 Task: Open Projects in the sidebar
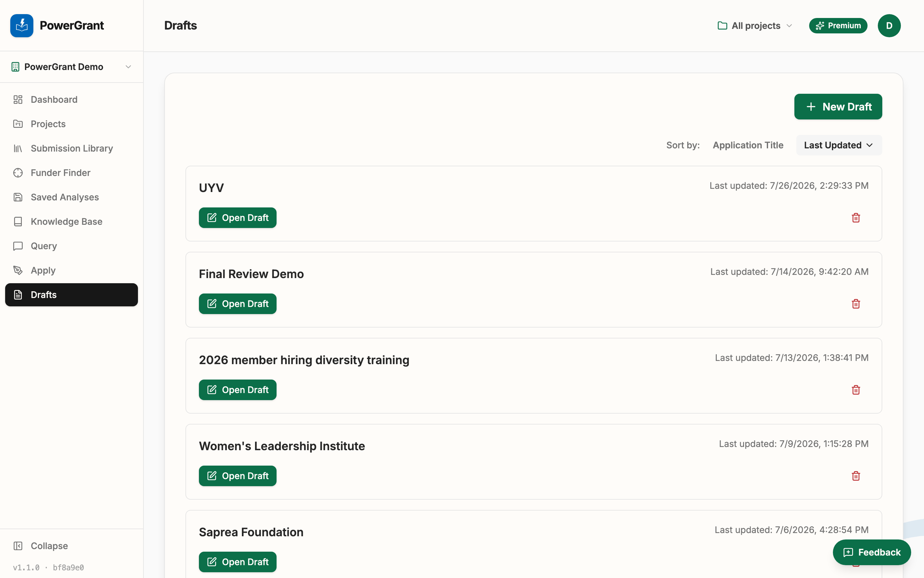click(x=72, y=124)
